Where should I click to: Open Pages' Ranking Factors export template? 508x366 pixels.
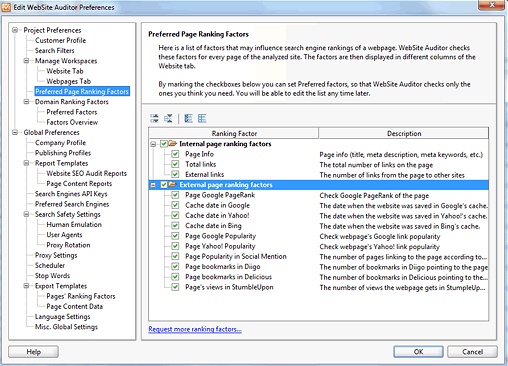pos(81,296)
